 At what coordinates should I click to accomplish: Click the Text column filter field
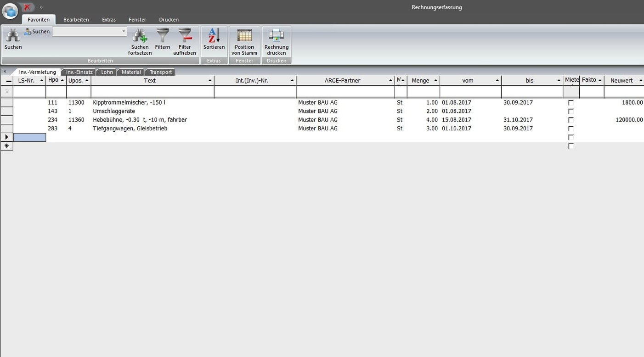pyautogui.click(x=153, y=91)
